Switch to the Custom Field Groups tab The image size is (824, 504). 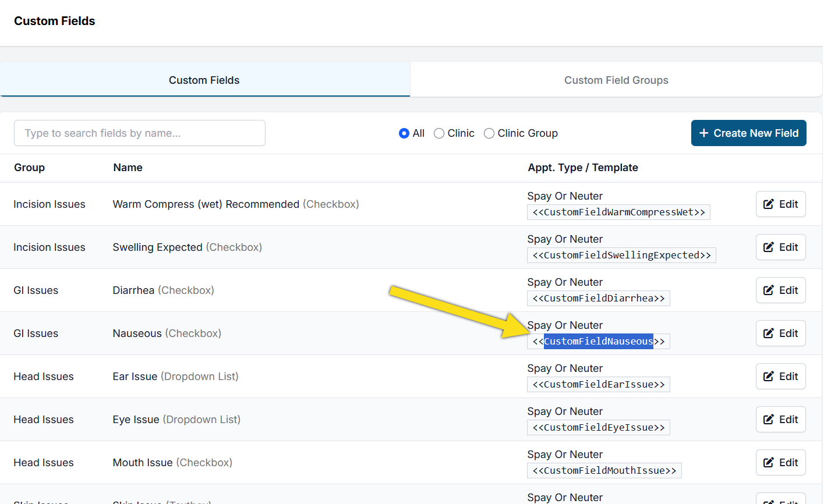[616, 80]
